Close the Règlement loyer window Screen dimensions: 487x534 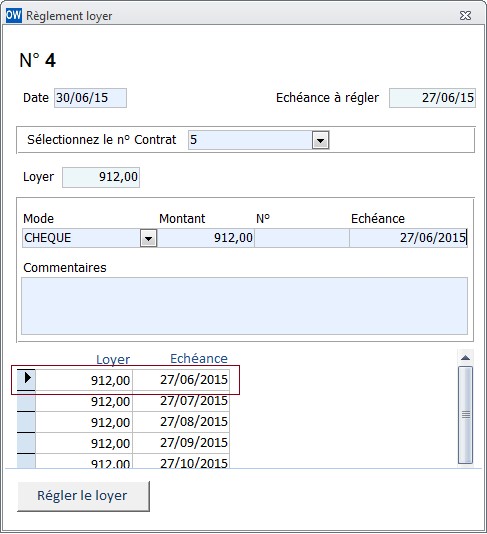pos(465,16)
